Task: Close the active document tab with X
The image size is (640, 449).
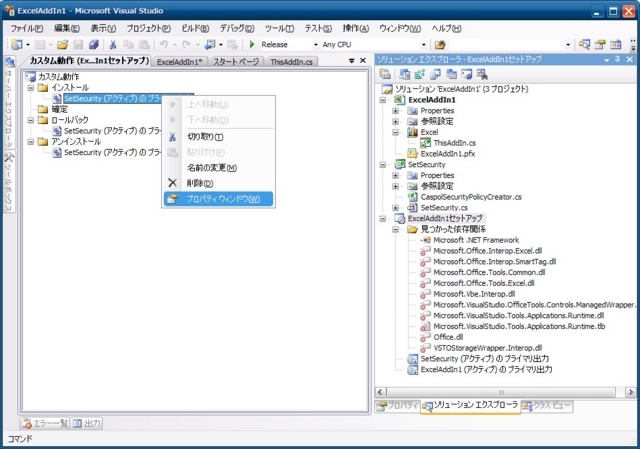Action: (x=363, y=60)
